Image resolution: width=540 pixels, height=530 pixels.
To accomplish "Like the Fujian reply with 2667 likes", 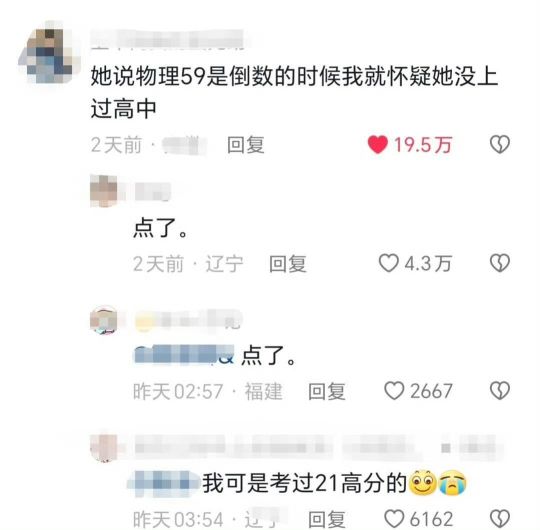I will pyautogui.click(x=394, y=391).
